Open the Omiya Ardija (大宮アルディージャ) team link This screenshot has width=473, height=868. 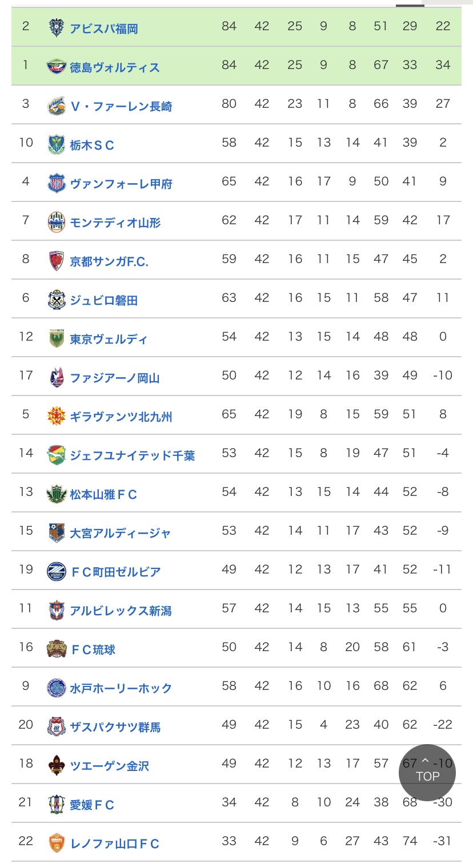(121, 533)
